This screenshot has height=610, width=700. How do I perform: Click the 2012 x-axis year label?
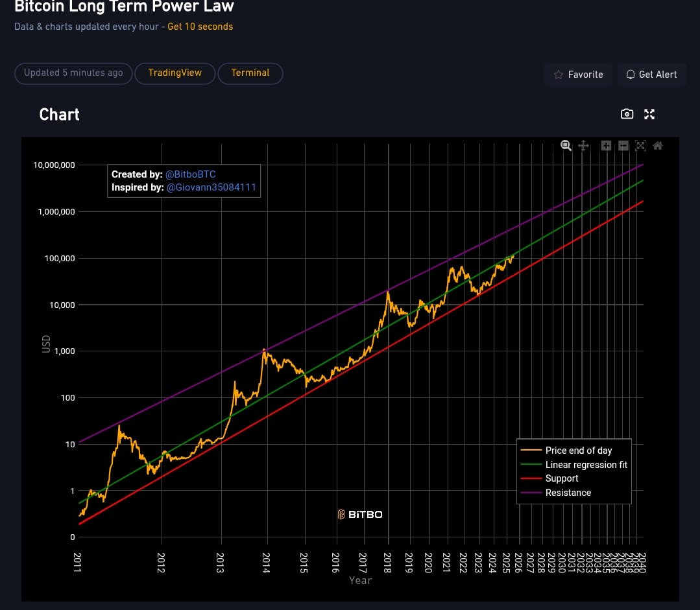161,562
